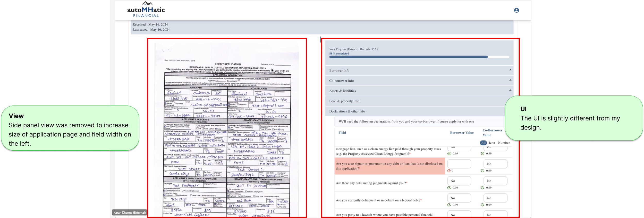
Task: Select the Assets & liabilities heading
Action: tap(342, 91)
